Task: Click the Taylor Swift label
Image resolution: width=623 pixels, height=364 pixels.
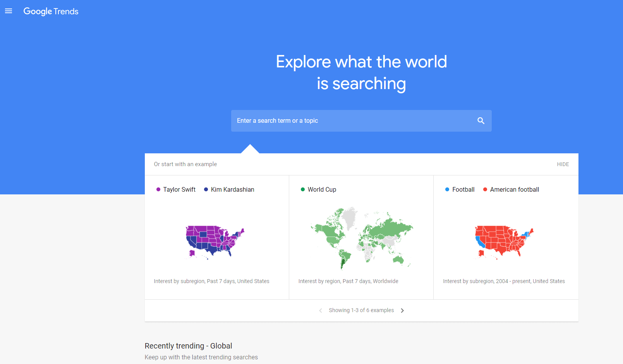Action: pyautogui.click(x=179, y=189)
